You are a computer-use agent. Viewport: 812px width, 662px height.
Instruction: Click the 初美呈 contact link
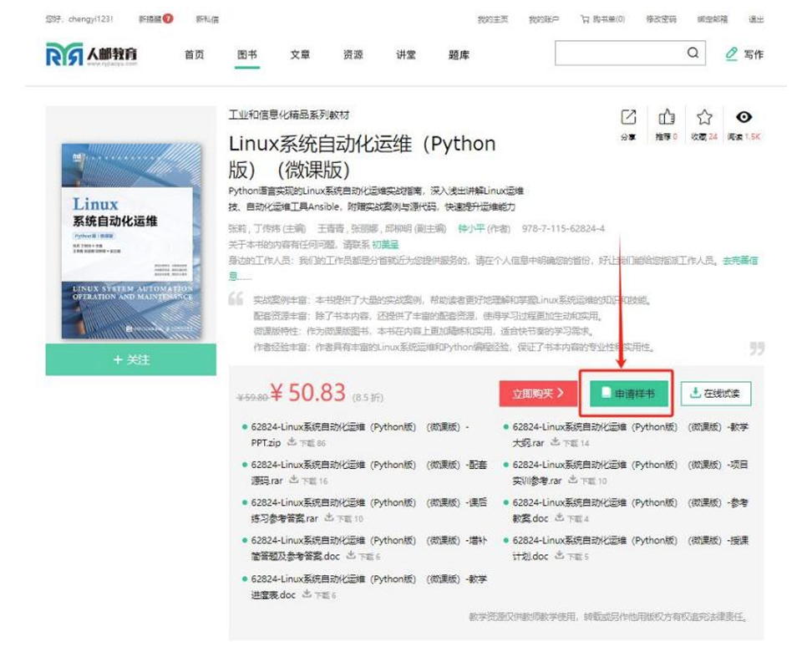tap(385, 245)
